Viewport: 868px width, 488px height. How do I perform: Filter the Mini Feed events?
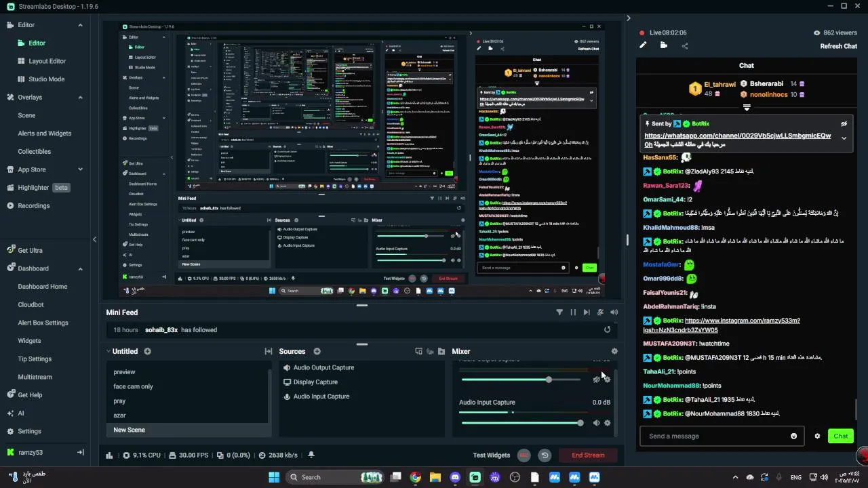click(559, 312)
